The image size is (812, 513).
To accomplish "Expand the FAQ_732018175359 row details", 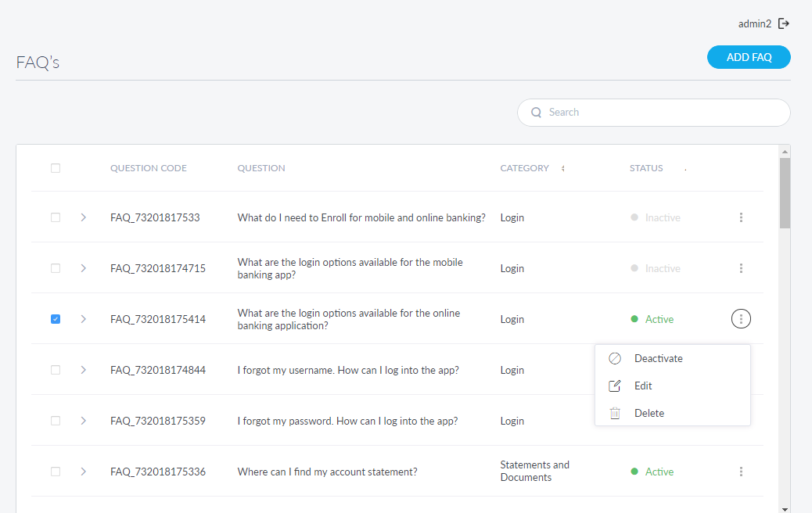I will pos(84,421).
